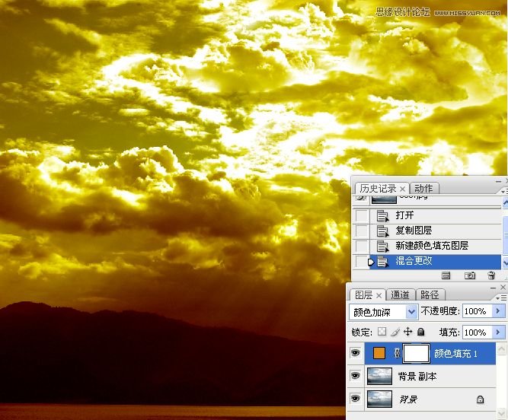Click step icon beside 打开 history row
508x420 pixels.
[x=382, y=215]
